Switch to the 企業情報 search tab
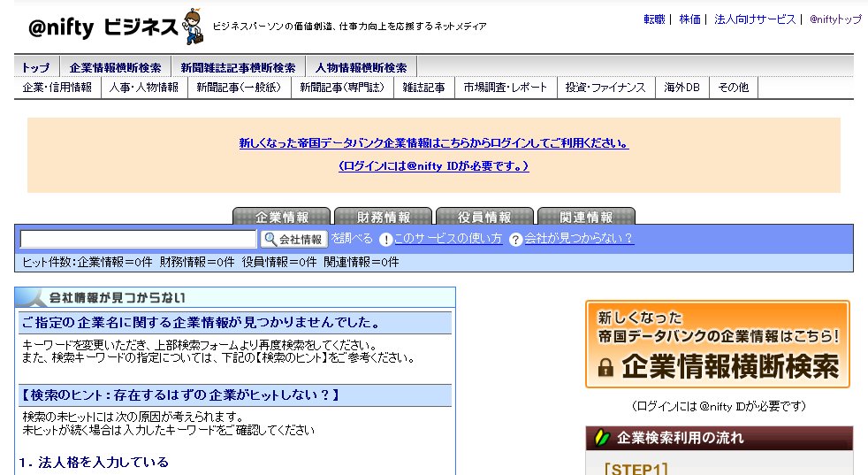Screen dimensions: 868x475 pyautogui.click(x=281, y=216)
